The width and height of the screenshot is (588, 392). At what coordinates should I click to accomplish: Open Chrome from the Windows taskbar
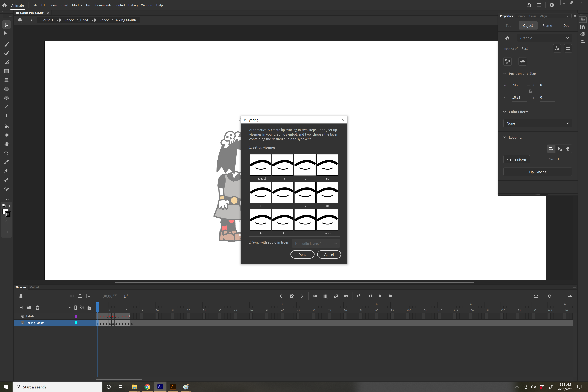coord(147,387)
